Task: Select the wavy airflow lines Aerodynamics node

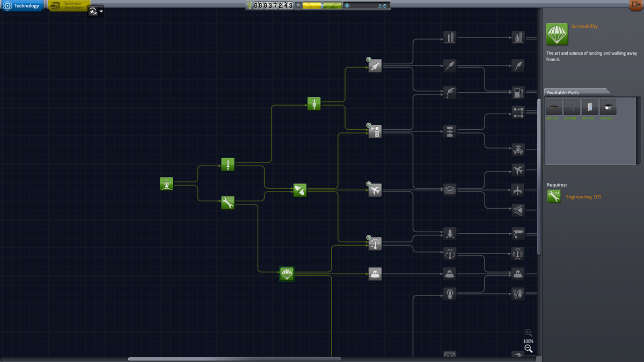Action: tap(450, 190)
